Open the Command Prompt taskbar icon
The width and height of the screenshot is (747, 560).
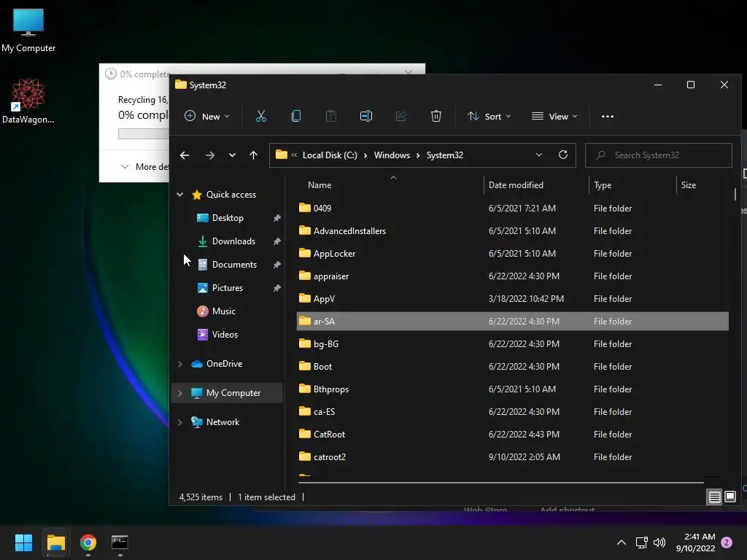point(120,542)
